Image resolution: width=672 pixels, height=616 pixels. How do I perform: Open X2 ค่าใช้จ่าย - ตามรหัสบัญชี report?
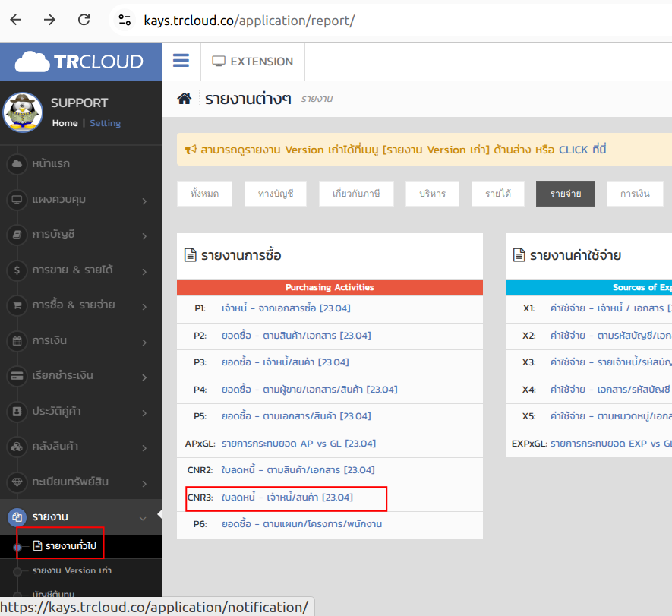[611, 336]
